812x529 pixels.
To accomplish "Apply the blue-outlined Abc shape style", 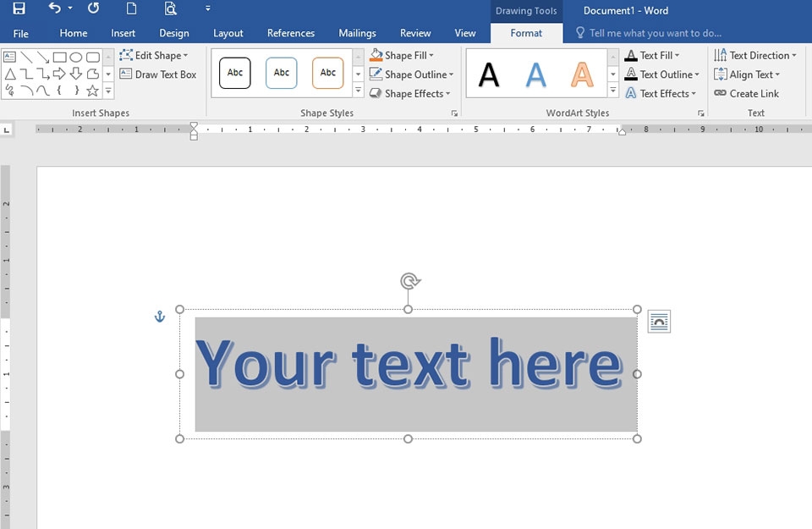I will point(281,73).
